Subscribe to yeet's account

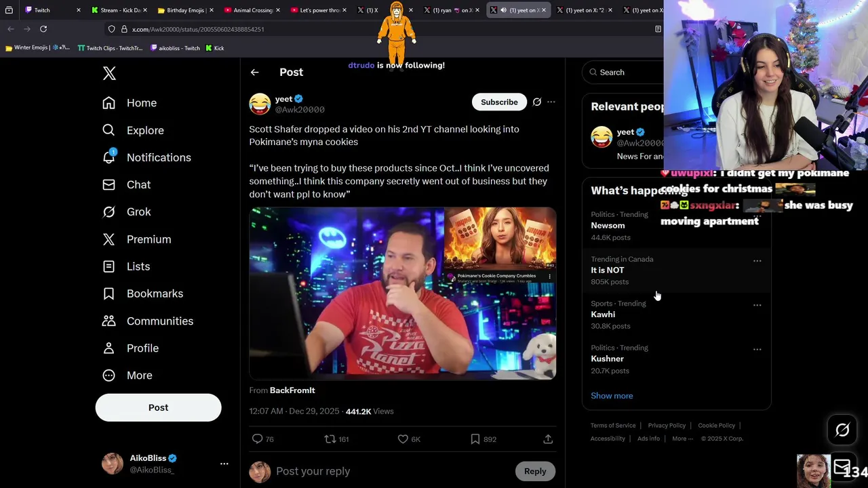point(499,102)
